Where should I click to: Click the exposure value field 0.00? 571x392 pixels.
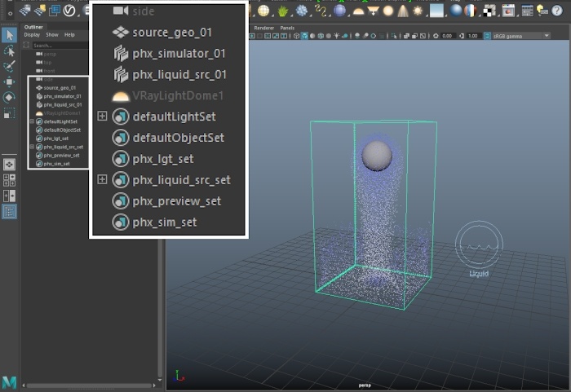447,36
